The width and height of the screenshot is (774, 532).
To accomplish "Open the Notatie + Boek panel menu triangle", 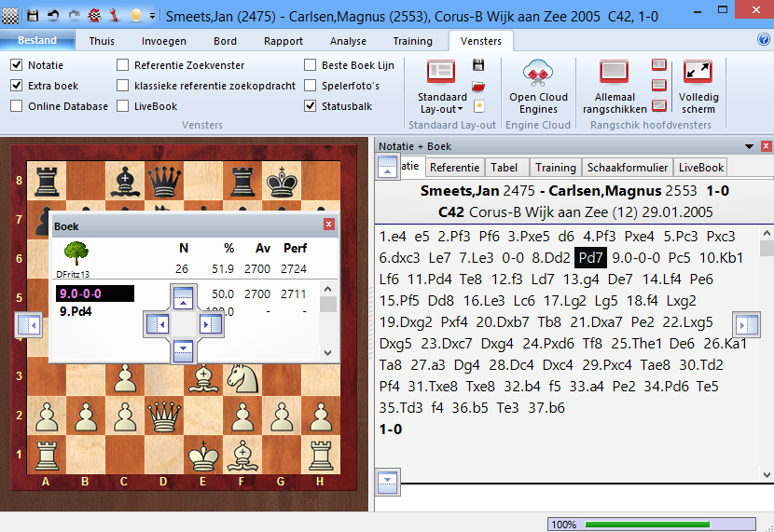I will coord(750,146).
